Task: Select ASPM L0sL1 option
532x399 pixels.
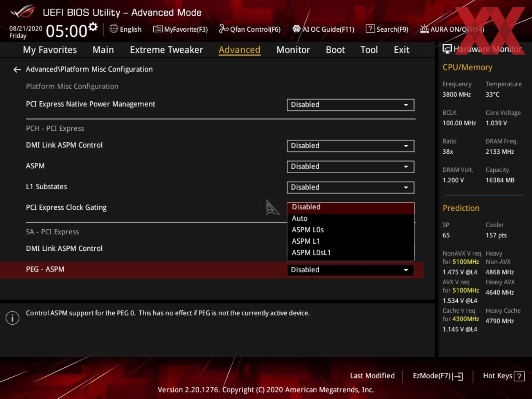Action: (x=350, y=253)
